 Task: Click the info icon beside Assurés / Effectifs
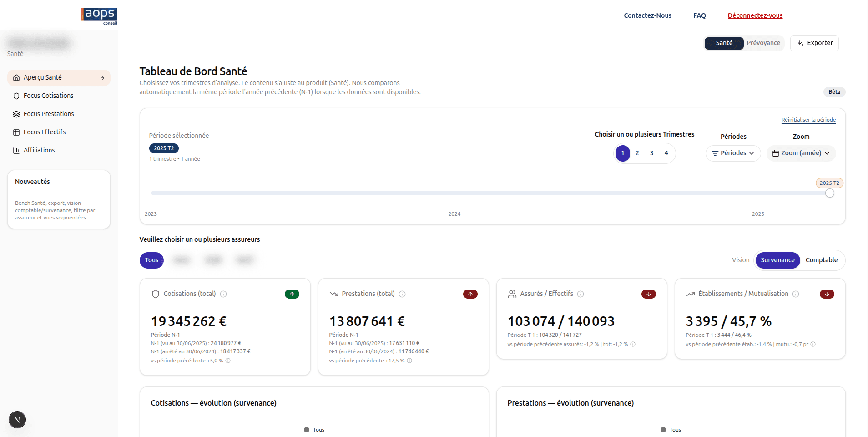pos(580,294)
